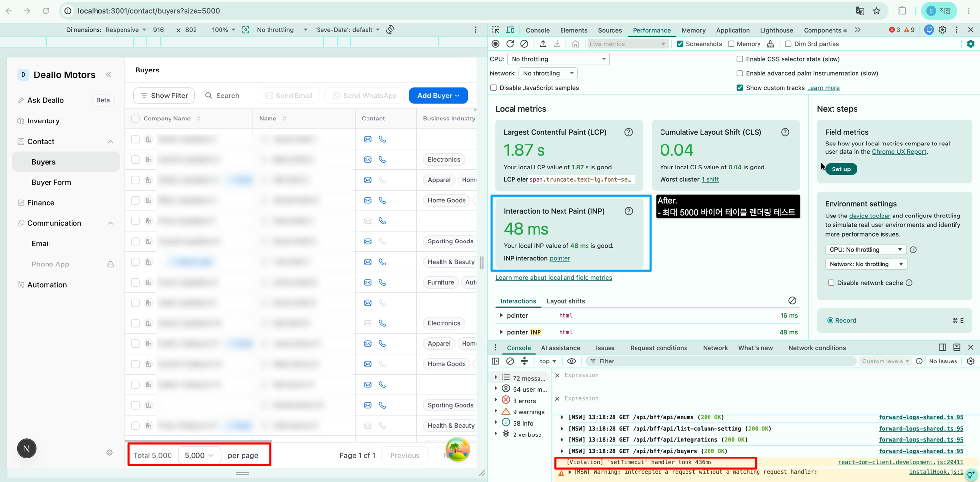Open the Lighthouse panel tab
Image resolution: width=980 pixels, height=482 pixels.
coord(776,30)
